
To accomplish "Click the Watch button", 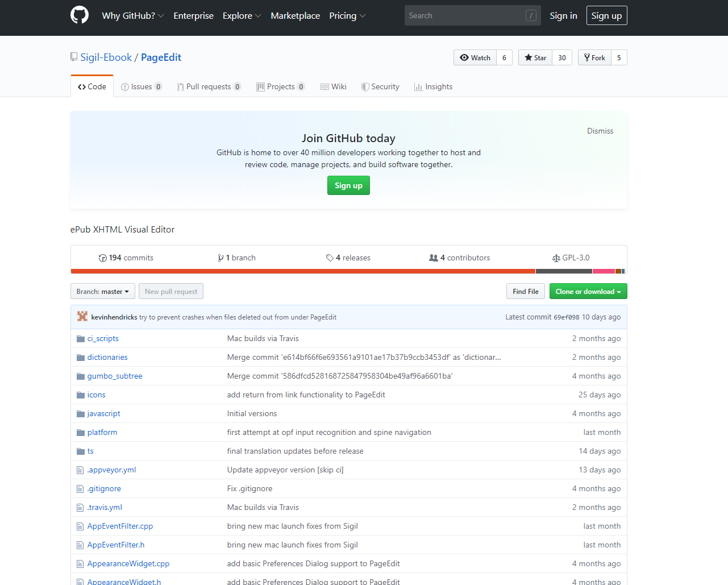I will [x=475, y=57].
